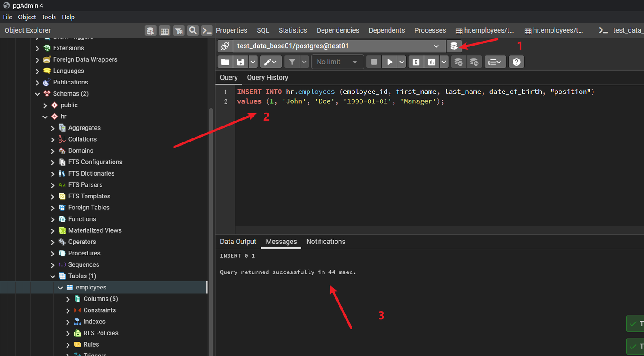The height and width of the screenshot is (356, 644).
Task: Click the Rollback transaction icon
Action: (474, 62)
